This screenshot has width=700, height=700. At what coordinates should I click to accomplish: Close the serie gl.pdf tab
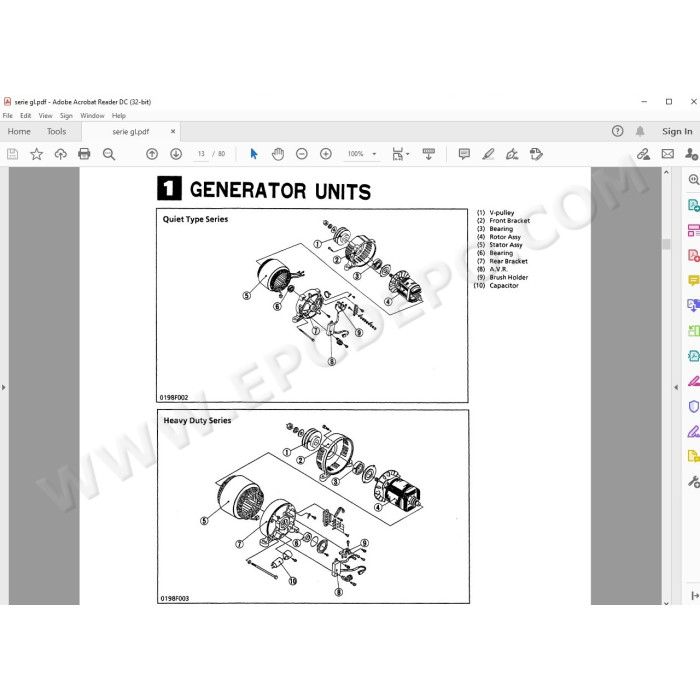click(173, 131)
